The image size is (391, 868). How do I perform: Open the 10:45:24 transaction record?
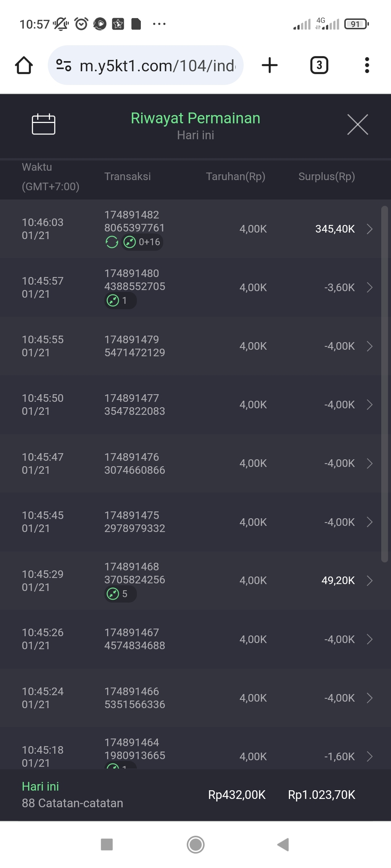(x=195, y=698)
